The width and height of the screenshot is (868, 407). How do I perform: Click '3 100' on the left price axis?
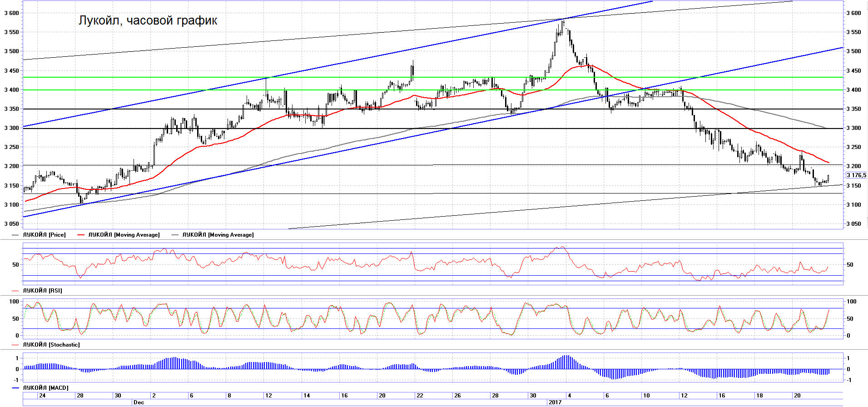pyautogui.click(x=11, y=205)
